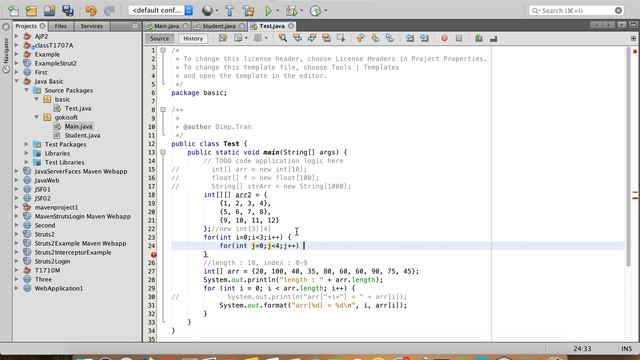640x360 pixels.
Task: Start macro recording red button
Action: (444, 38)
